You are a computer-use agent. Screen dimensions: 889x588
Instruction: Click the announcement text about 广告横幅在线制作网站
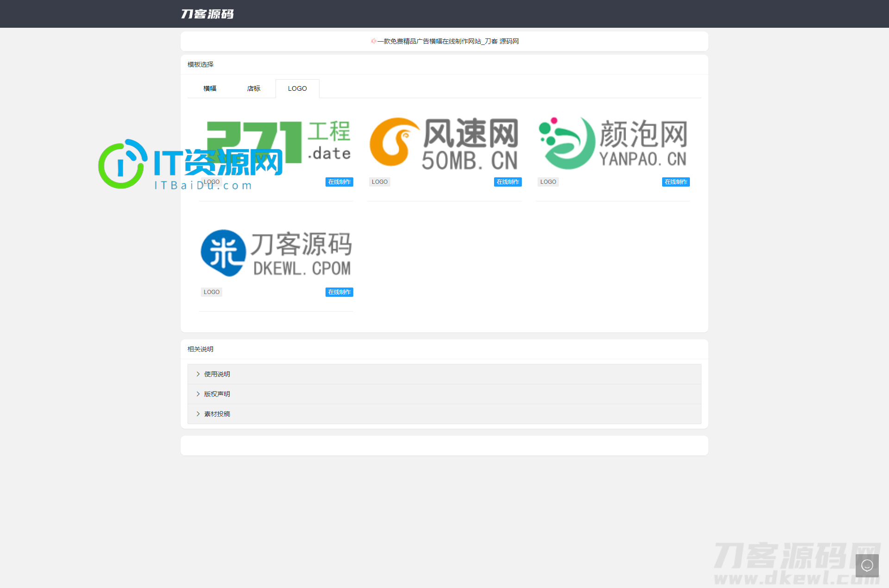pos(448,41)
